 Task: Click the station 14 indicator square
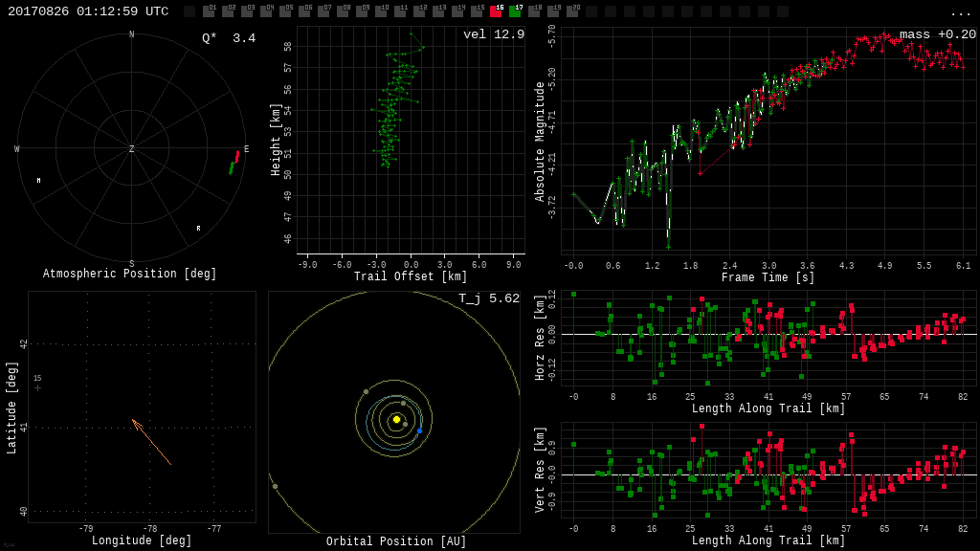tap(457, 11)
